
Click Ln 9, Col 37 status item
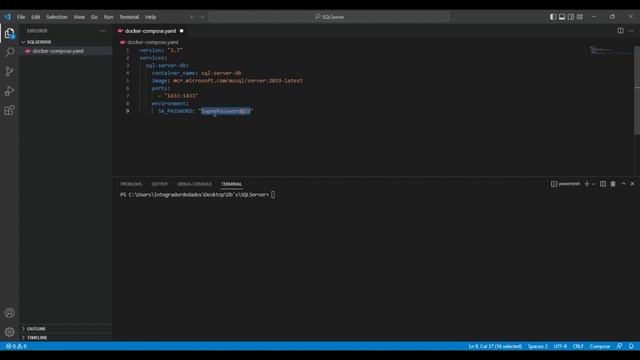click(x=495, y=346)
